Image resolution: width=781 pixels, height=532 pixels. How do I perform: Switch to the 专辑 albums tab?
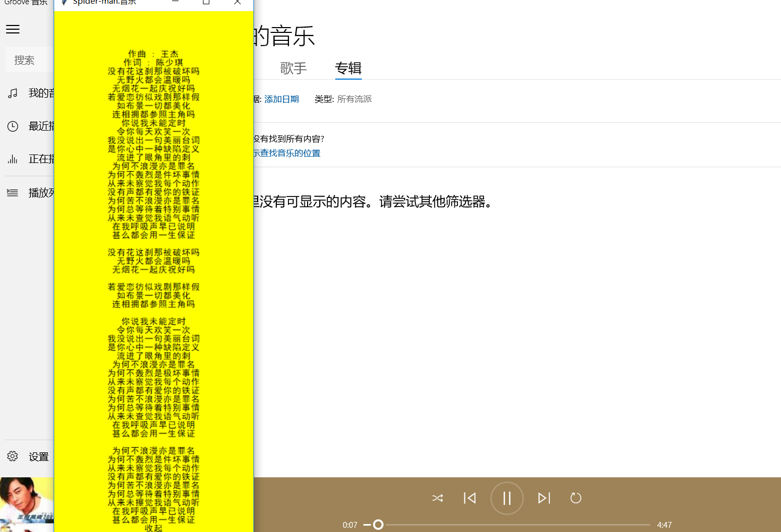(349, 68)
